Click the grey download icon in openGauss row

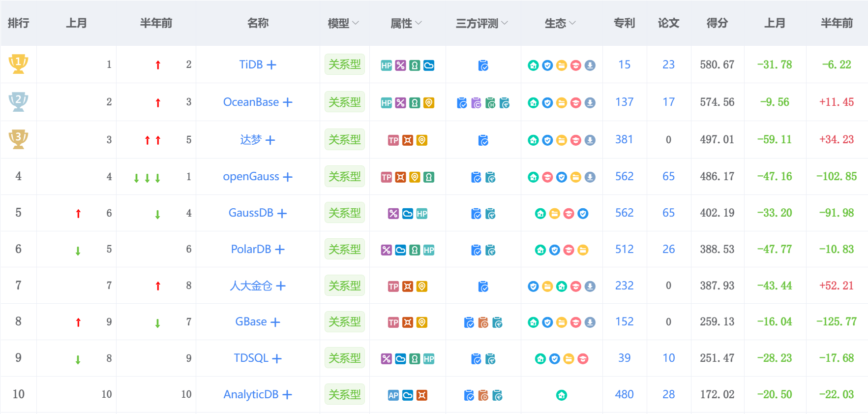pyautogui.click(x=590, y=177)
